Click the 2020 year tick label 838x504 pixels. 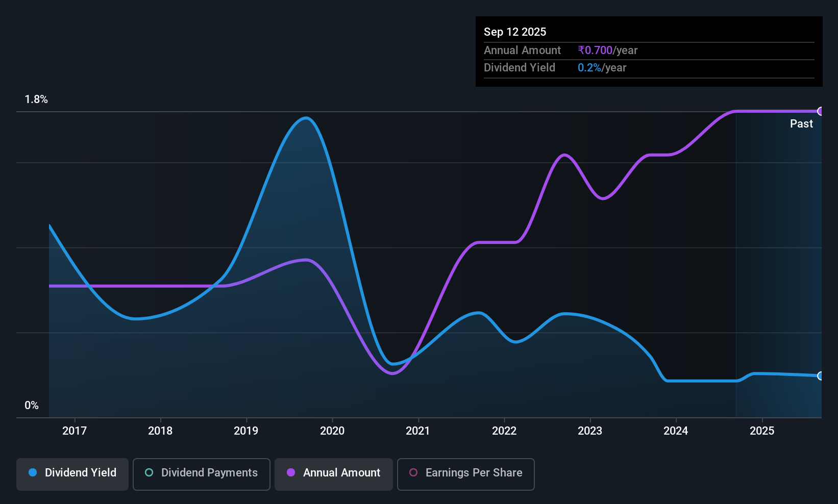coord(332,431)
